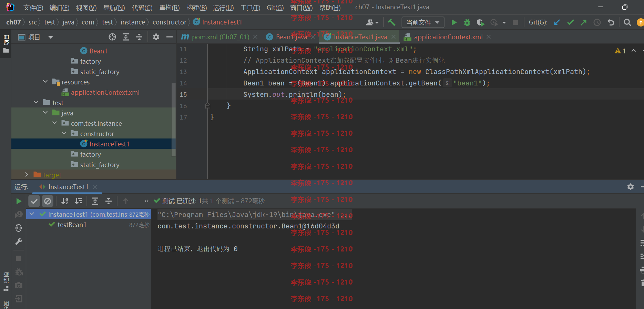
Task: Switch to pom.xml (Ch07_01) tab
Action: pos(221,37)
